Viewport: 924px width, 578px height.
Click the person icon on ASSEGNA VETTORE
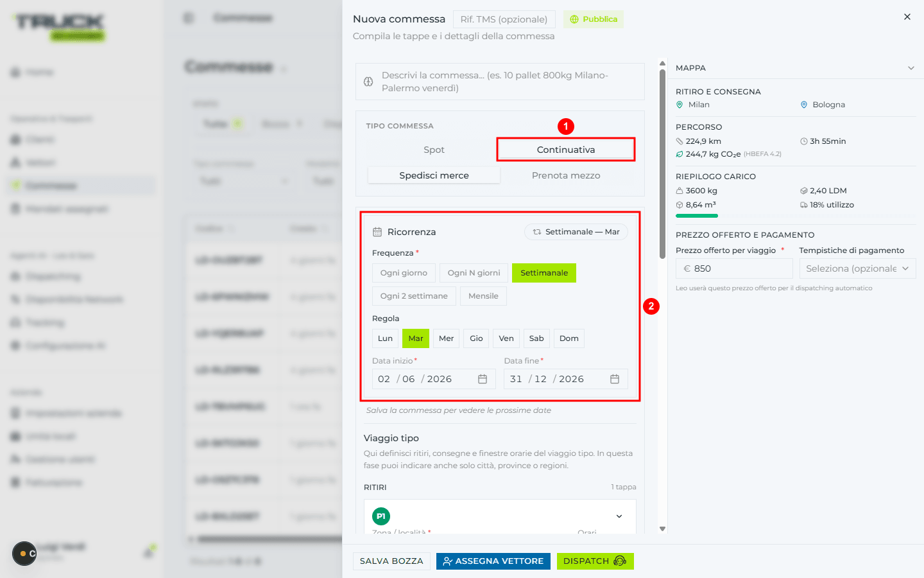[x=448, y=561]
